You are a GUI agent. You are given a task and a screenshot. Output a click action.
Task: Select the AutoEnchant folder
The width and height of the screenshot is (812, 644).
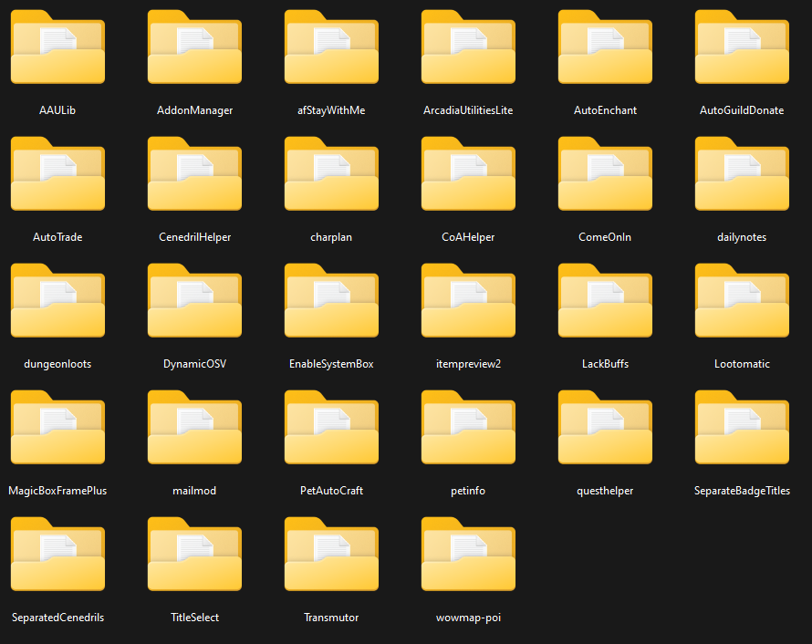pos(605,48)
